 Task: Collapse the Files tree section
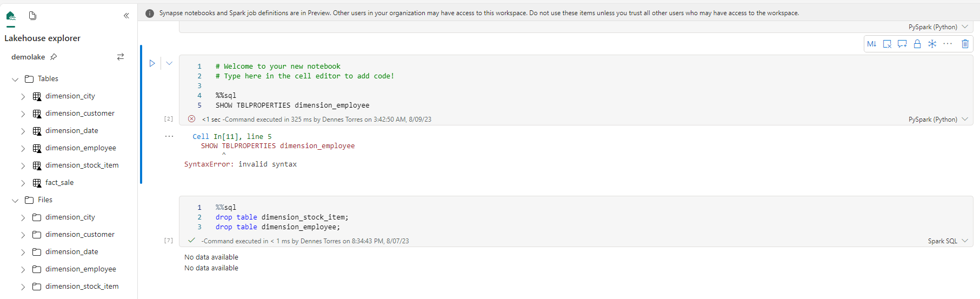[15, 200]
